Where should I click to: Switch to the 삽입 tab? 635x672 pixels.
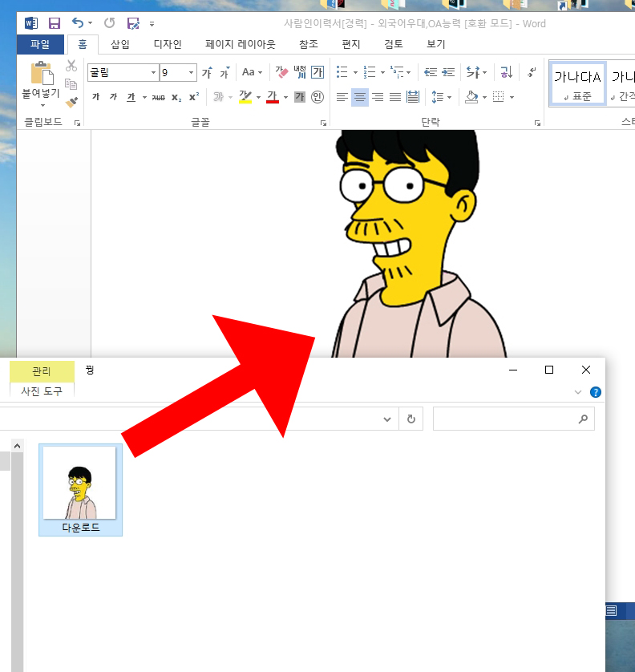(120, 44)
